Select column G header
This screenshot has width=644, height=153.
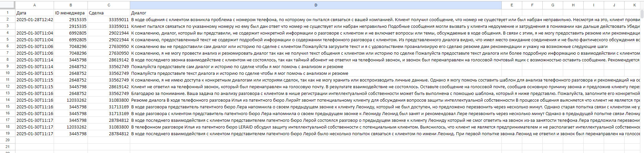click(553, 5)
